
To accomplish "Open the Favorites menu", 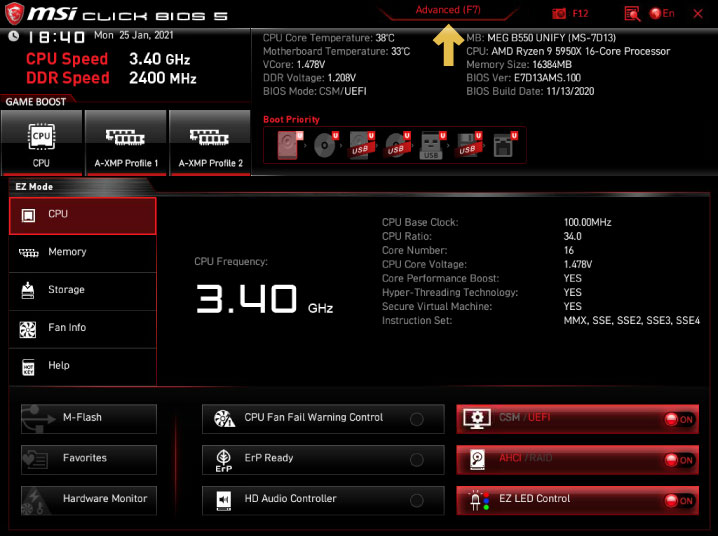I will [89, 459].
